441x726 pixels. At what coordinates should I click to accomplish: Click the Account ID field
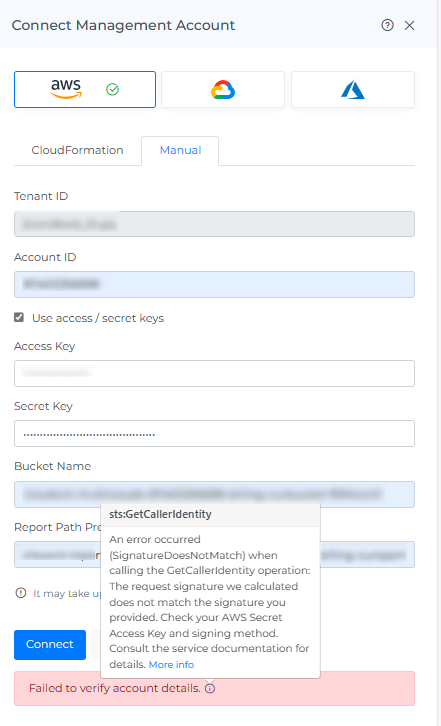[214, 284]
